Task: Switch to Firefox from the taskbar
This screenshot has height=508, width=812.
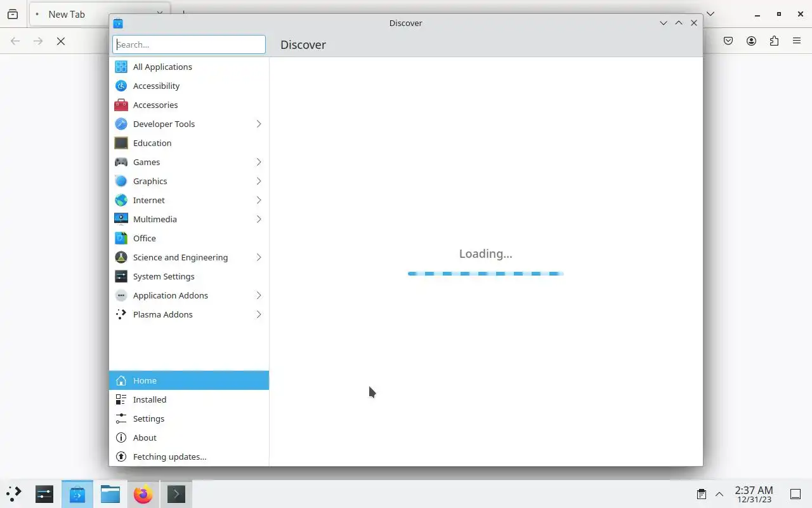Action: [143, 493]
